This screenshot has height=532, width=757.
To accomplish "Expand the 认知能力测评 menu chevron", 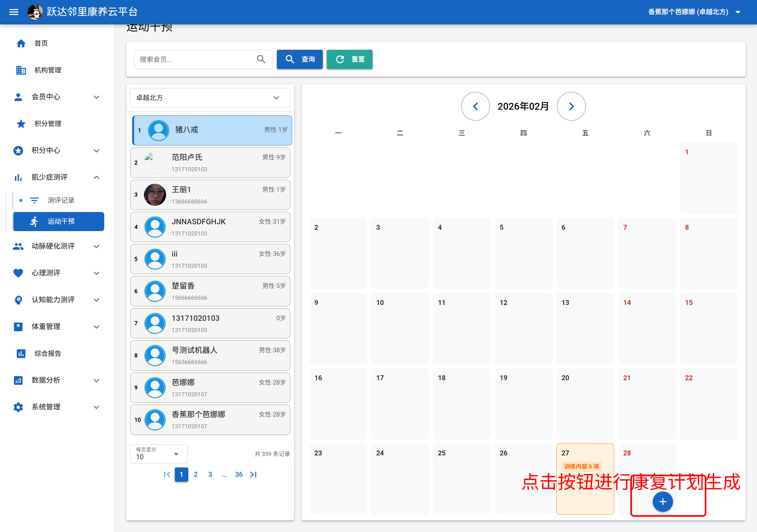I will [x=96, y=300].
